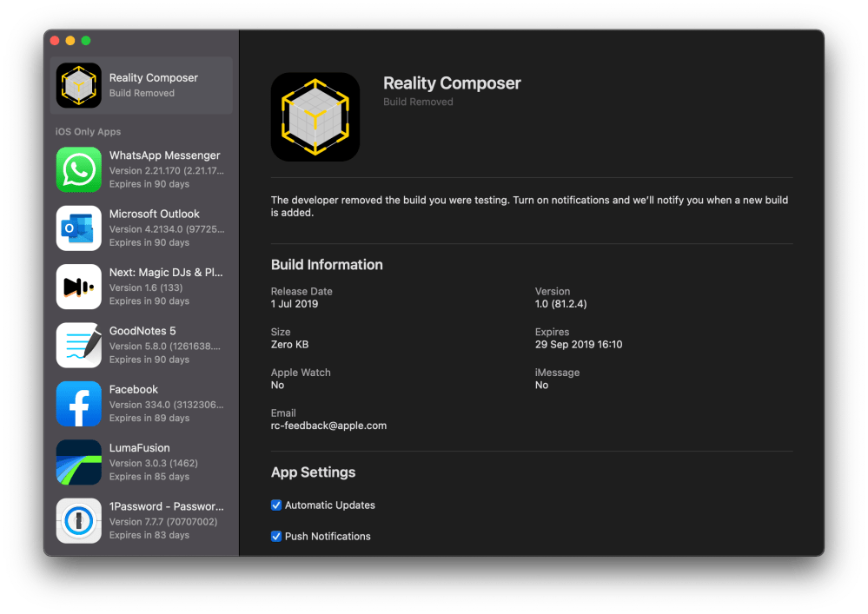This screenshot has height=614, width=868.
Task: Click the large Reality Composer header icon
Action: (x=315, y=116)
